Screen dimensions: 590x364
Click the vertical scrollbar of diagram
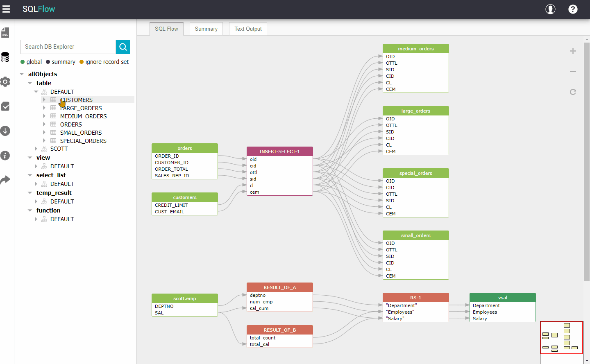pos(587,162)
